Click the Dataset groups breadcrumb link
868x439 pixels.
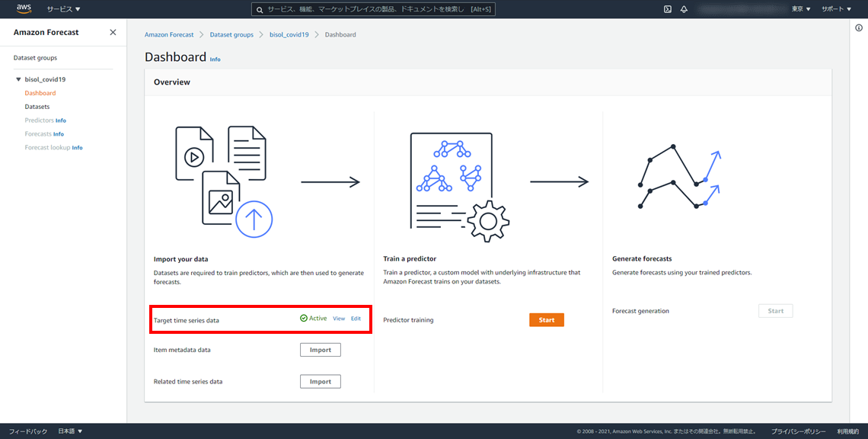[x=232, y=35]
